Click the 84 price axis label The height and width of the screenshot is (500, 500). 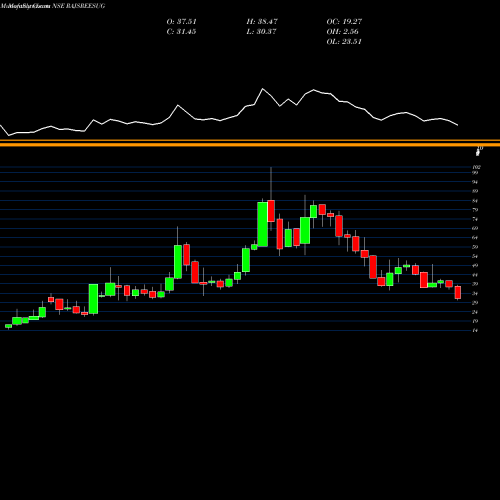point(475,201)
